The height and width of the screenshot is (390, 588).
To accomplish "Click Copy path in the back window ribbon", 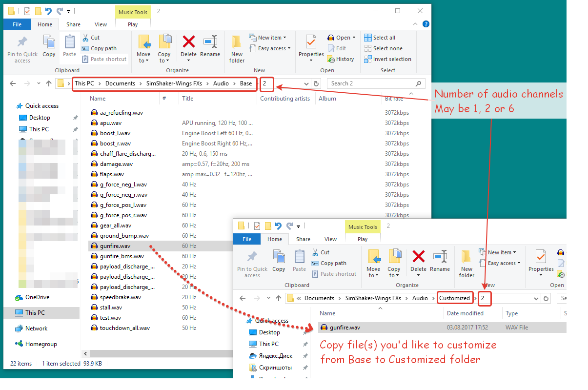I will click(99, 48).
